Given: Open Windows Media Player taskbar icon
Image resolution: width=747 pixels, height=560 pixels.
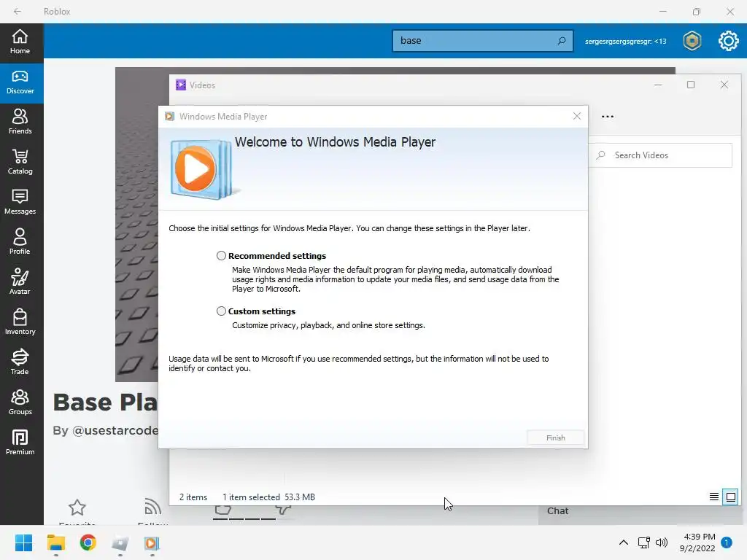Looking at the screenshot, I should 152,542.
